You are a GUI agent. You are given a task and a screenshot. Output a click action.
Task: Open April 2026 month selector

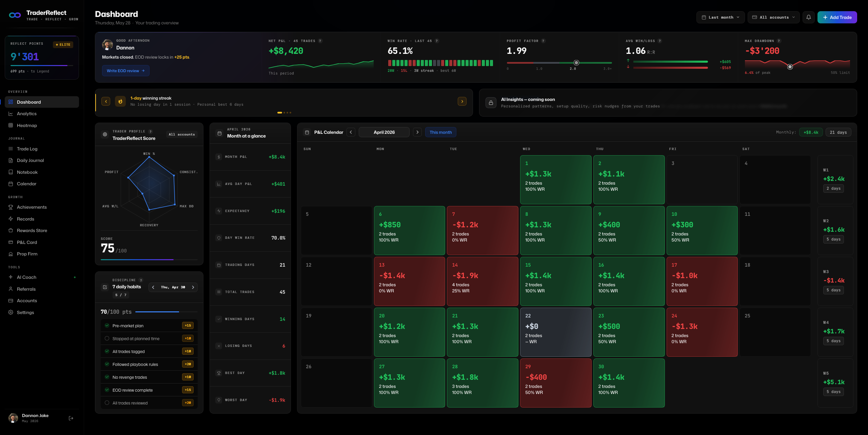point(384,132)
